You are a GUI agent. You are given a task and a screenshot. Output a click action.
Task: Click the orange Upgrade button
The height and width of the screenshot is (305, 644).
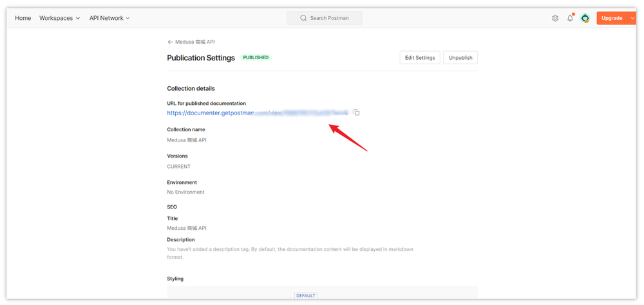coord(611,18)
